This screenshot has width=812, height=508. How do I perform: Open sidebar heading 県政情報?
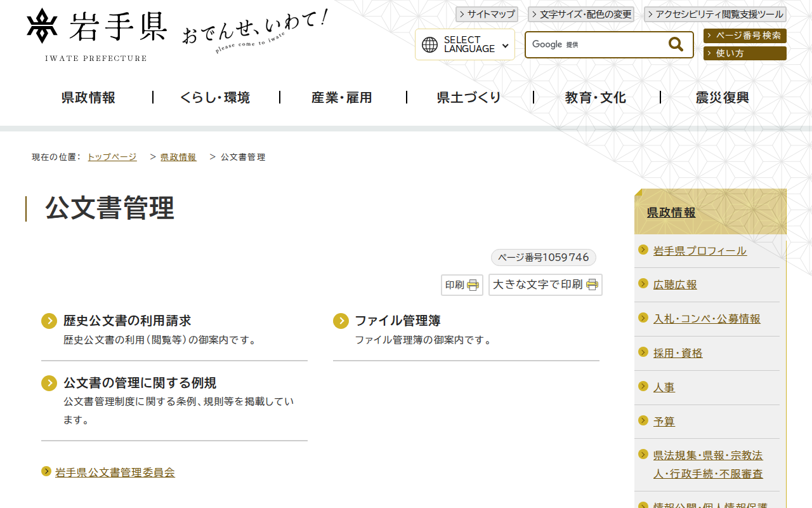(671, 212)
